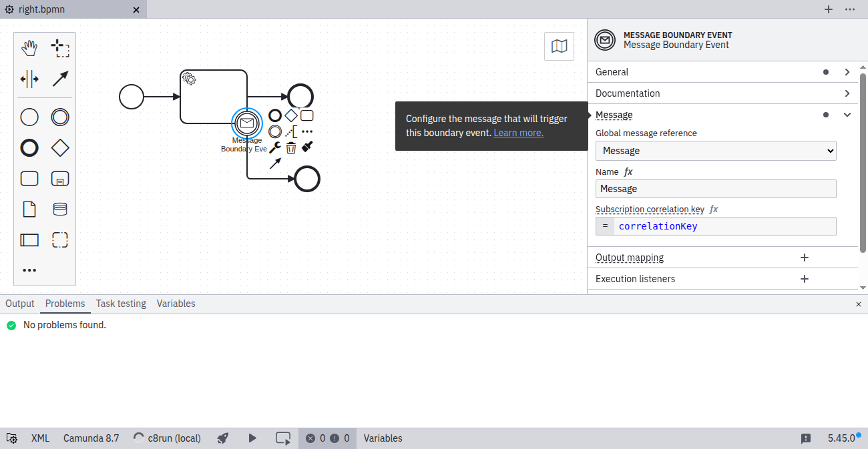Toggle the XML view
Viewport: 868px width, 449px height.
click(x=40, y=438)
